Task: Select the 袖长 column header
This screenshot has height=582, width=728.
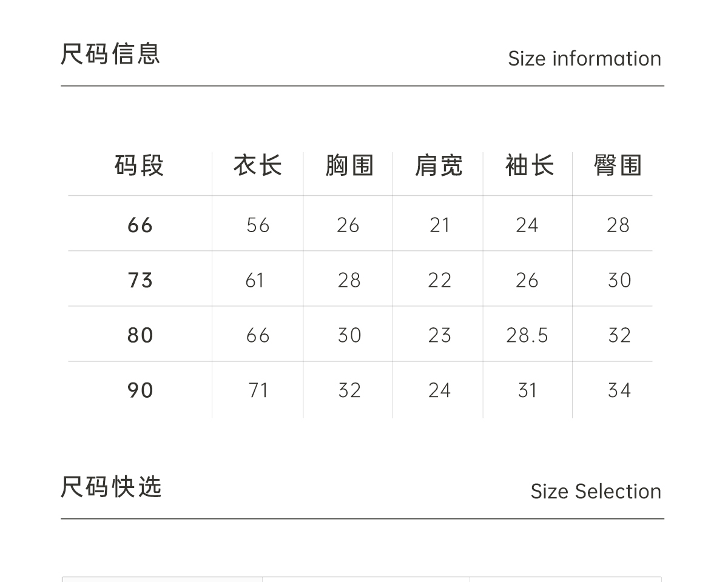Action: click(529, 166)
